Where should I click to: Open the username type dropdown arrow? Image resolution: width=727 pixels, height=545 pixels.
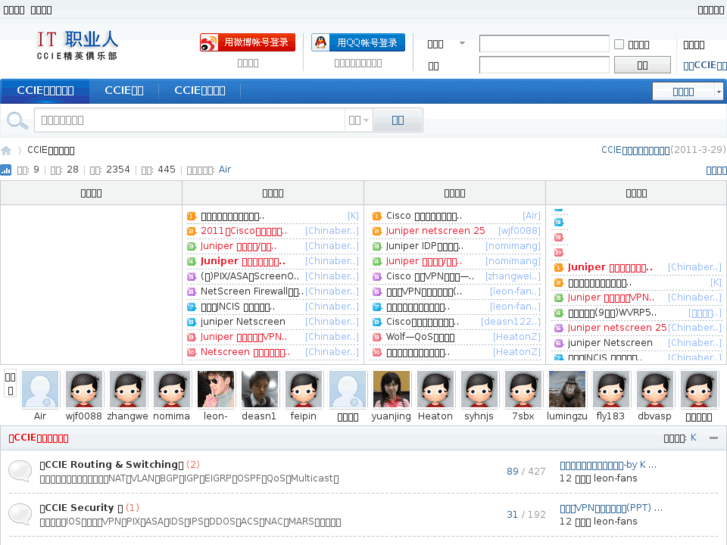tap(462, 43)
